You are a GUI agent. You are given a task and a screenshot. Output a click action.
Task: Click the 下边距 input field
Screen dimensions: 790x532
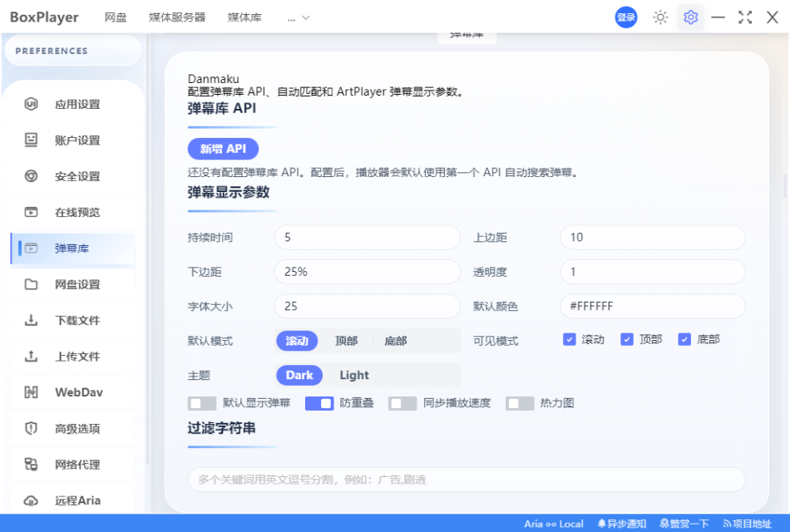click(368, 272)
